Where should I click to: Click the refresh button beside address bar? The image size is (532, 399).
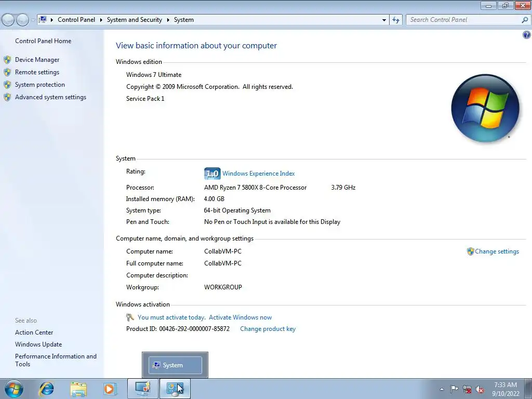click(x=396, y=20)
